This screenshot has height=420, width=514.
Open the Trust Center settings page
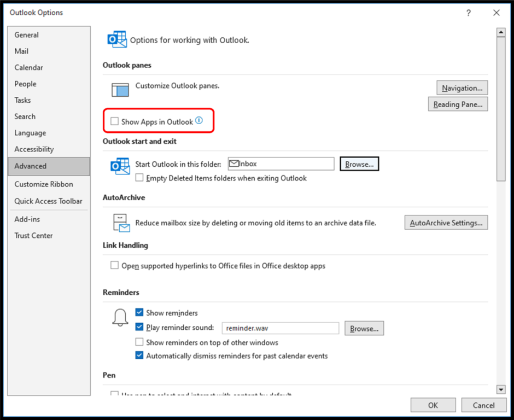(x=33, y=235)
